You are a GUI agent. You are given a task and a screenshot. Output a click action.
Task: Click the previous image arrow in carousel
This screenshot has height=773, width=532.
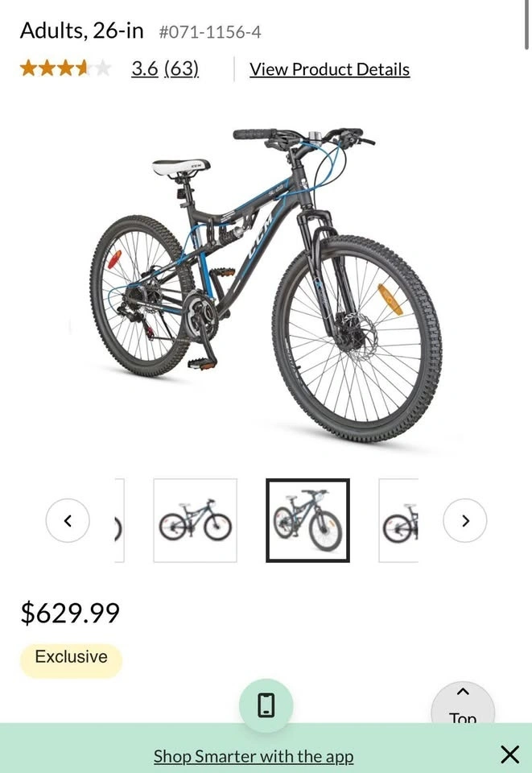point(68,521)
